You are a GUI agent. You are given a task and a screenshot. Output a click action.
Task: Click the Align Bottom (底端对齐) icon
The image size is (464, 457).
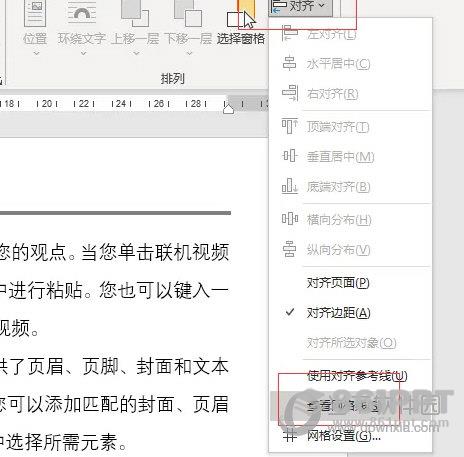click(289, 186)
